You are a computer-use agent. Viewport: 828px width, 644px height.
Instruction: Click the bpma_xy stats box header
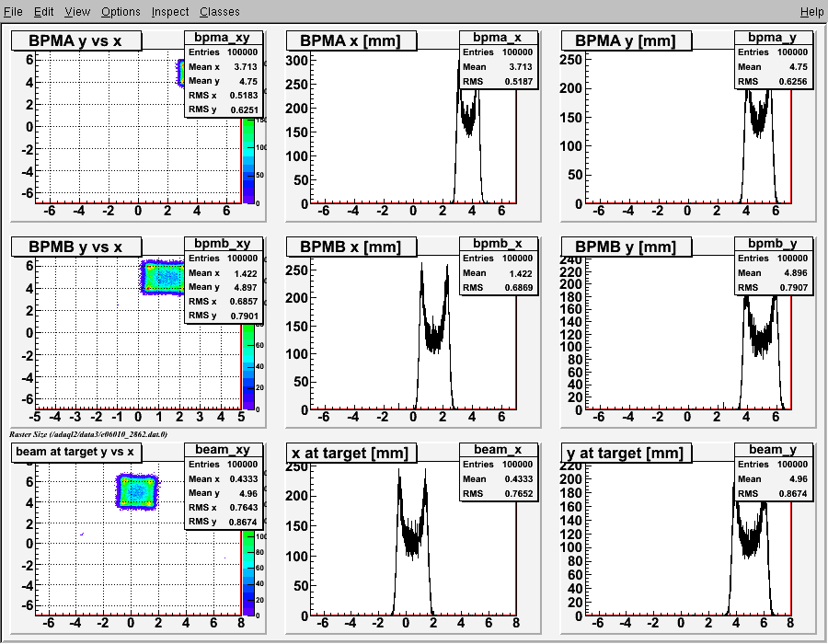223,38
